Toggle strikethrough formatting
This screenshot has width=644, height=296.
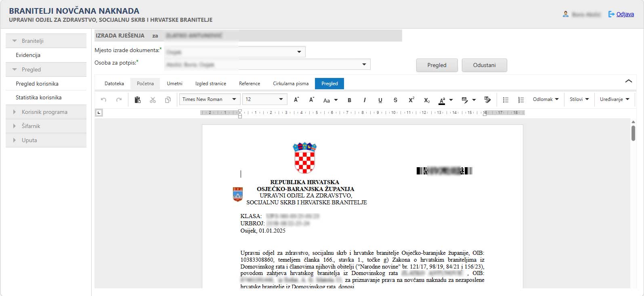[395, 100]
